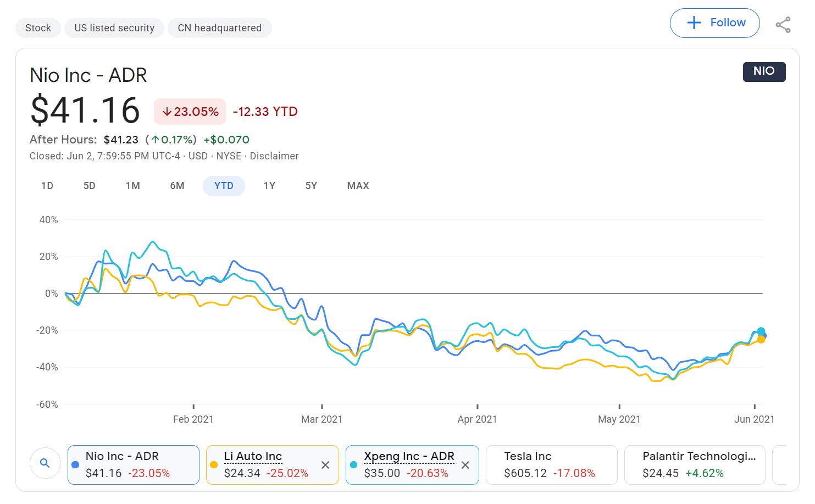Open the Disclaimer link
The width and height of the screenshot is (815, 504).
(x=274, y=156)
